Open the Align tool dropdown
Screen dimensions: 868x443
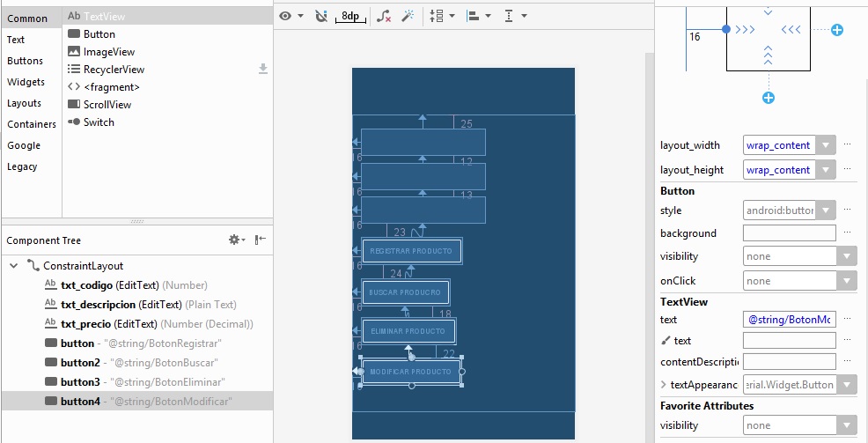pos(478,16)
